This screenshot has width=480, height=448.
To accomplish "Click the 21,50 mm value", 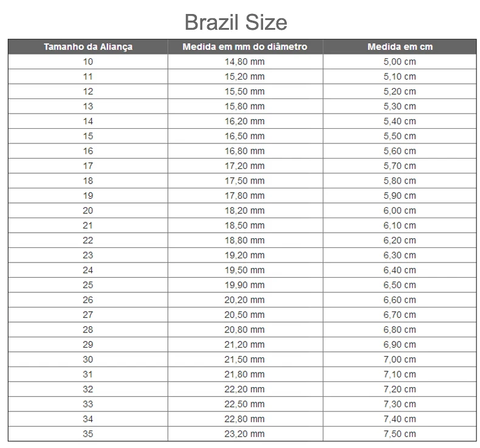I will [x=245, y=359].
